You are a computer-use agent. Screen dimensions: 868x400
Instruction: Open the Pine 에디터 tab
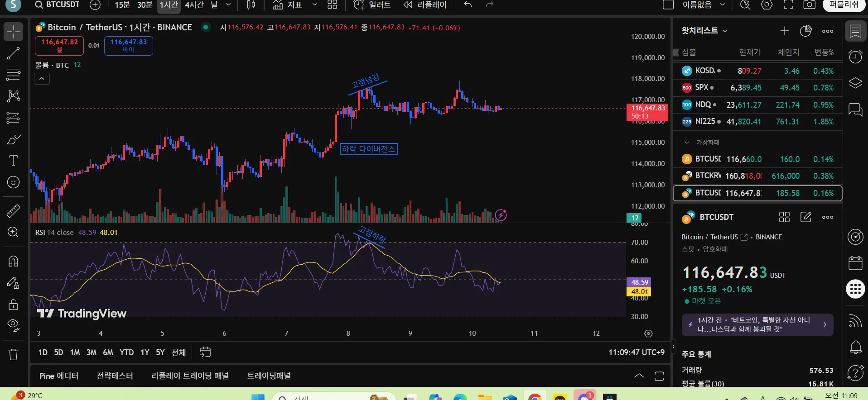tap(59, 376)
